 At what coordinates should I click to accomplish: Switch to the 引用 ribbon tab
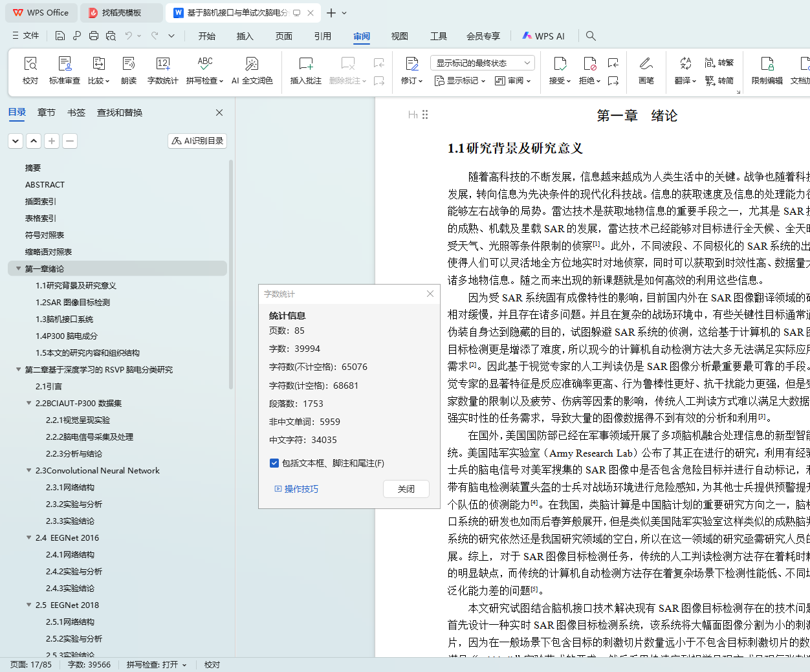(323, 36)
